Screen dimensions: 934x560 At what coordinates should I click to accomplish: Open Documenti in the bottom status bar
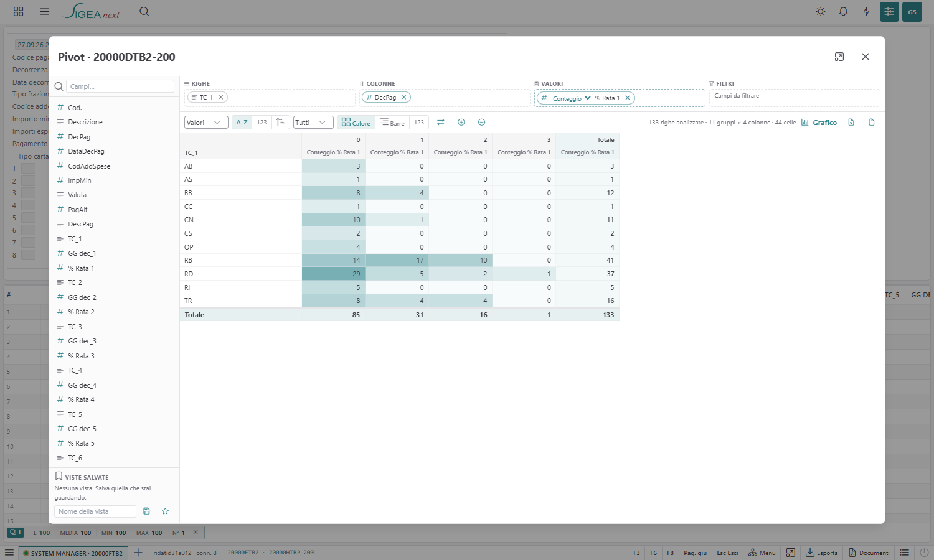869,553
